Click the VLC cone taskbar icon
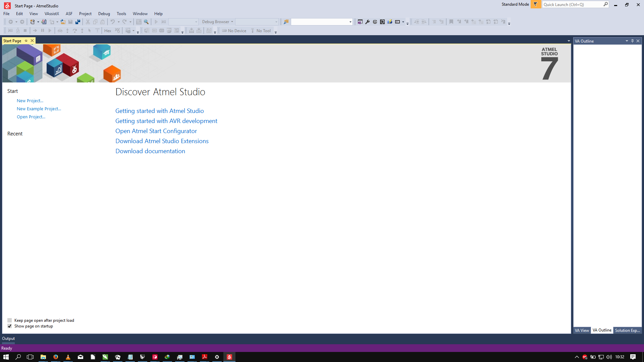The height and width of the screenshot is (362, 644). (x=68, y=357)
